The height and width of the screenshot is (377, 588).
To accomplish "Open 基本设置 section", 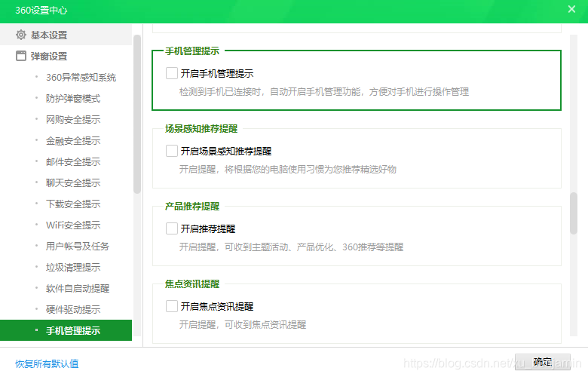I will [x=66, y=35].
